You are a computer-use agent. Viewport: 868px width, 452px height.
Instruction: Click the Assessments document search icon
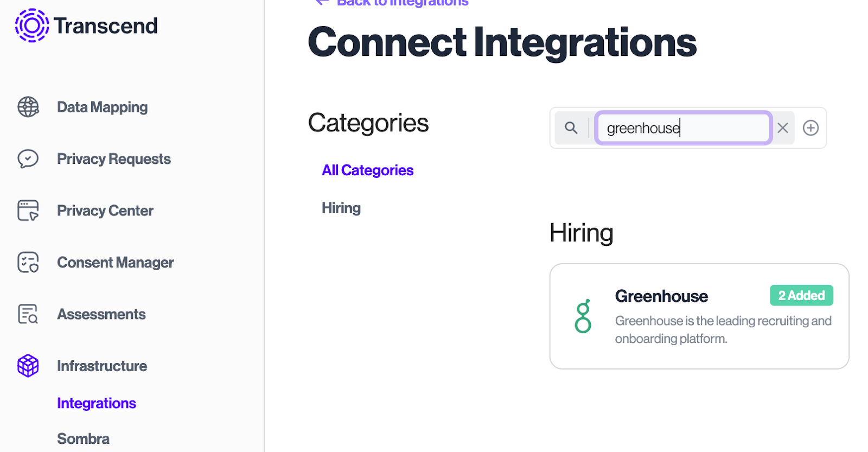point(28,314)
